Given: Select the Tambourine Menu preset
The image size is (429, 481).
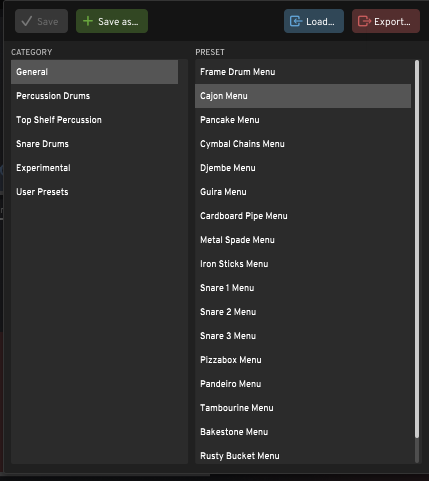Looking at the screenshot, I should tap(303, 408).
